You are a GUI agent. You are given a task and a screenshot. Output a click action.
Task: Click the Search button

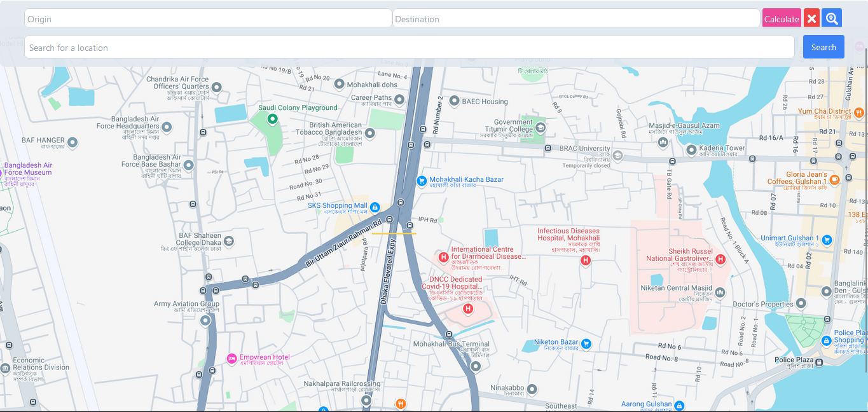(x=823, y=46)
